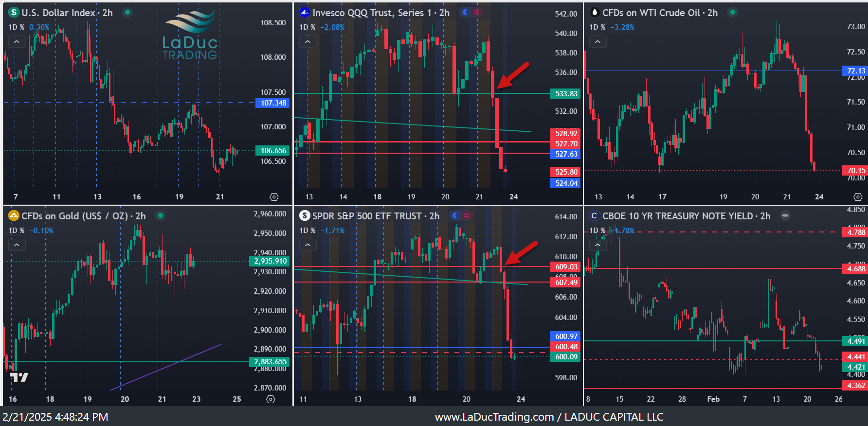868x426 pixels.
Task: Click the red 4.688 yield label
Action: point(855,269)
